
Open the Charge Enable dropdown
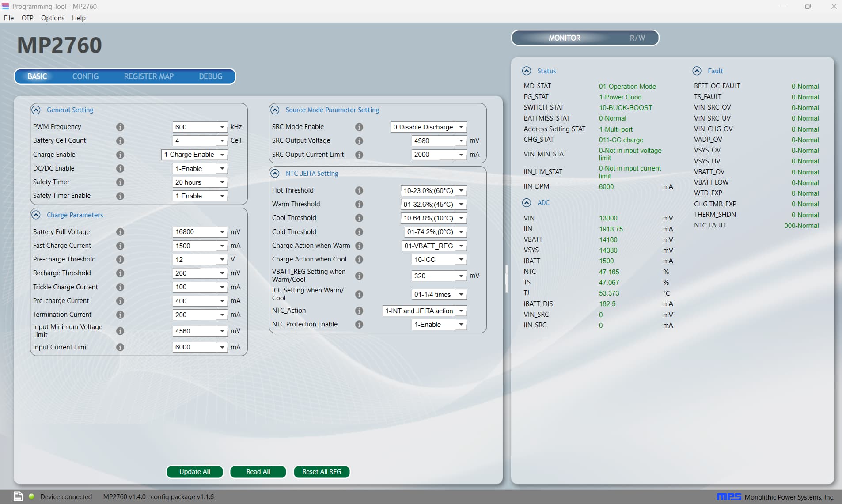click(x=222, y=155)
